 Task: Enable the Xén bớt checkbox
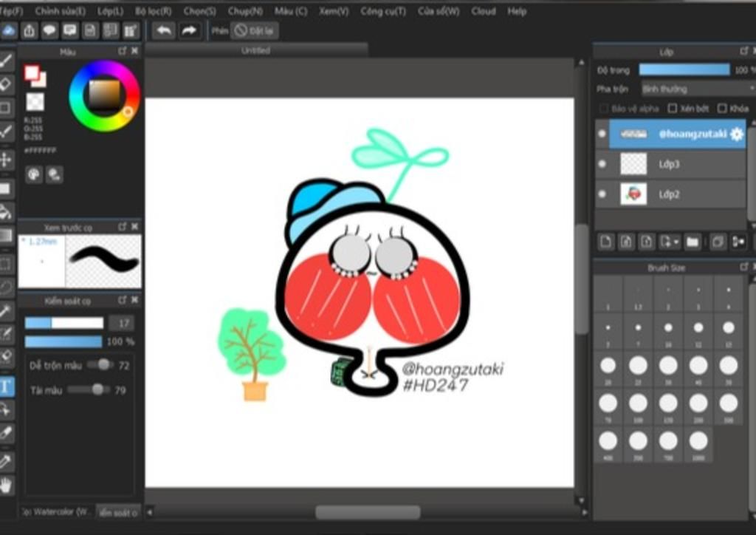point(672,109)
